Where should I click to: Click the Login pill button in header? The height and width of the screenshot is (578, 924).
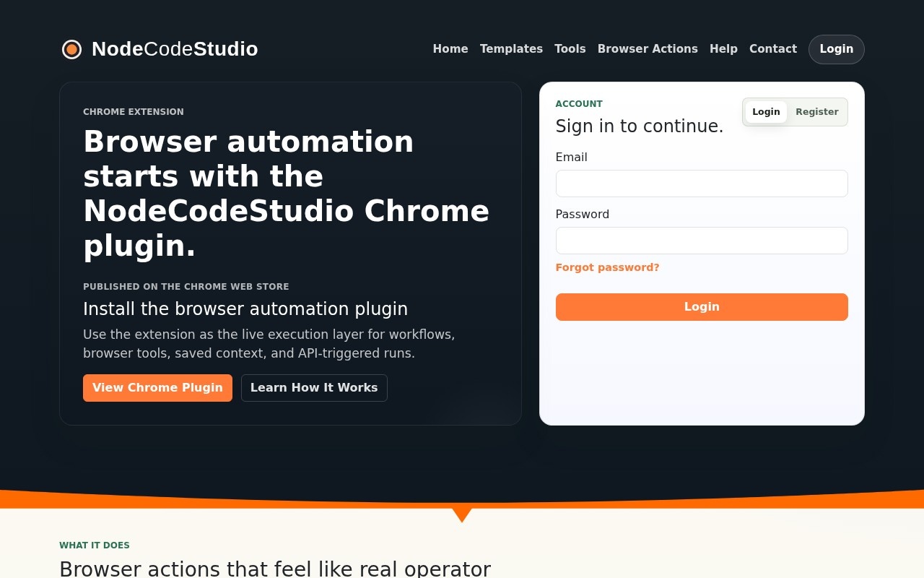(x=837, y=49)
